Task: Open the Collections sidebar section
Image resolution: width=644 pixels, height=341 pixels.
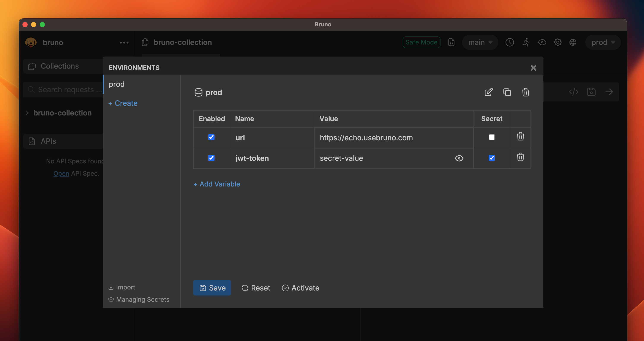Action: pyautogui.click(x=60, y=66)
